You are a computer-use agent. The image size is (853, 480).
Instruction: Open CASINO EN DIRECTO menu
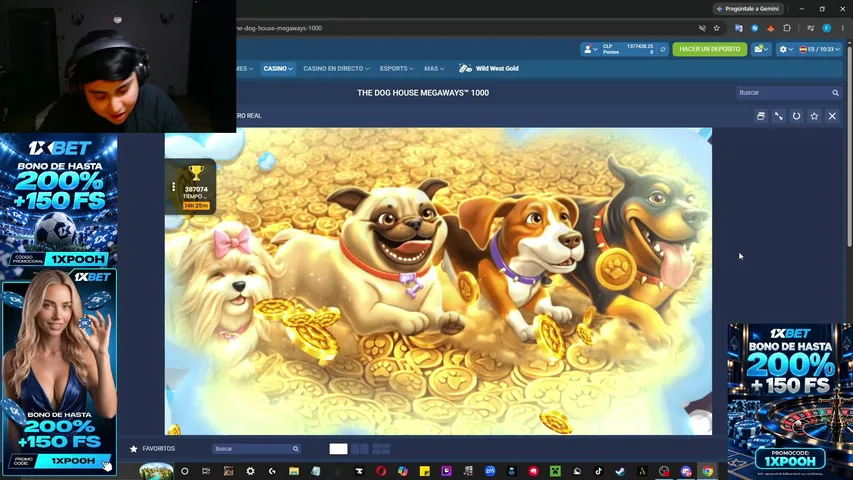tap(336, 69)
